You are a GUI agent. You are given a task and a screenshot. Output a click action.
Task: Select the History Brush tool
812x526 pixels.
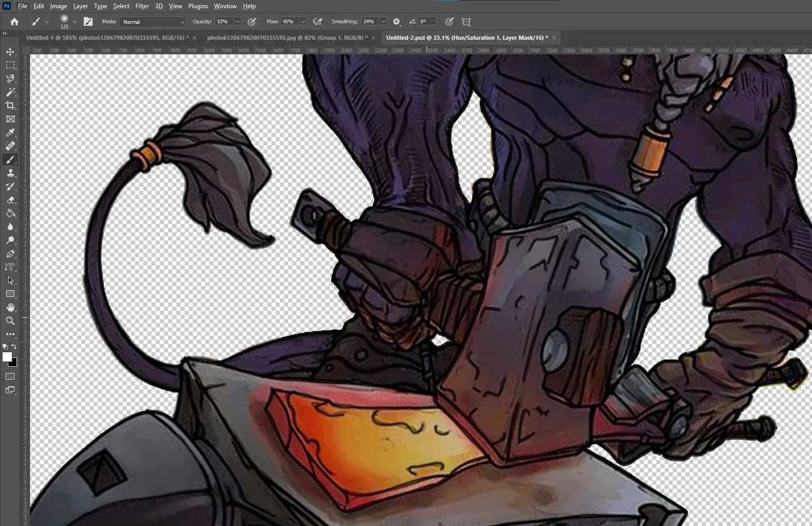pyautogui.click(x=10, y=187)
